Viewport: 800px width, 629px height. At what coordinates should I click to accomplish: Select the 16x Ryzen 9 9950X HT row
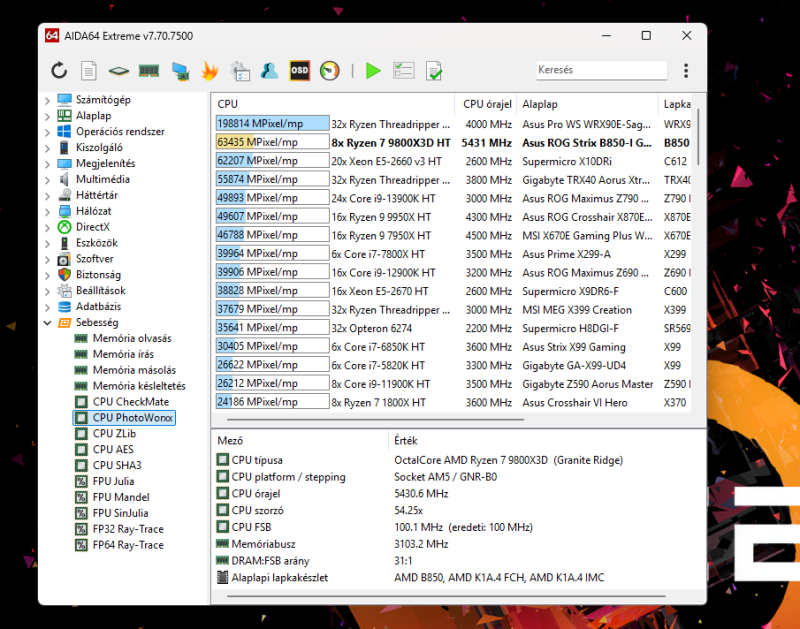(x=453, y=217)
